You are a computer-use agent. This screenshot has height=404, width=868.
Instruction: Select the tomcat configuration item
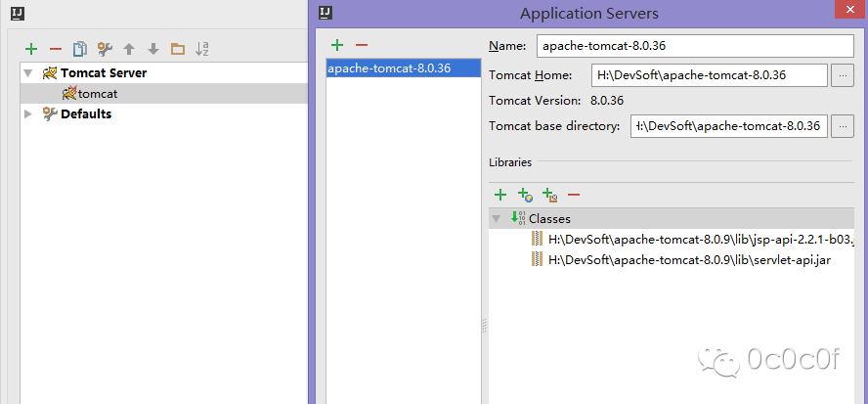coord(164,94)
